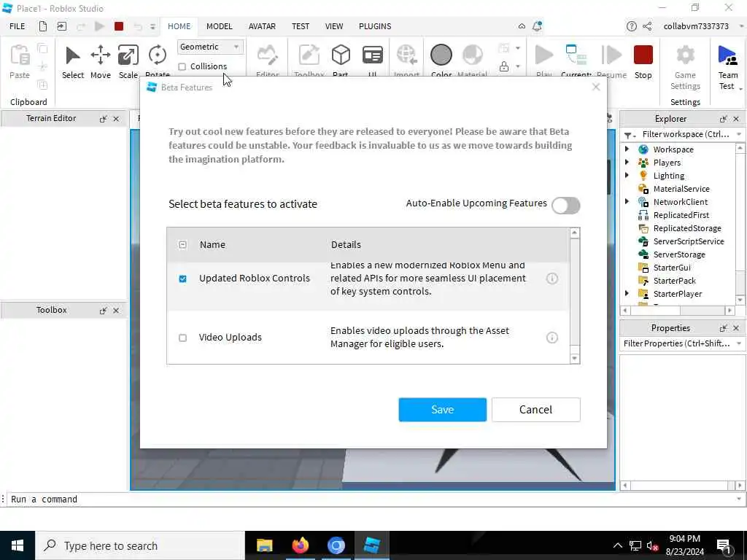
Task: Switch to the PLUGINS tab
Action: click(375, 27)
